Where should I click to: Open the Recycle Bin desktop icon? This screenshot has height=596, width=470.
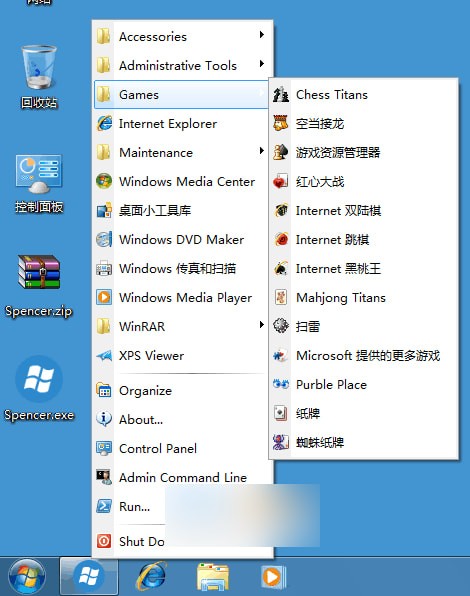coord(39,76)
